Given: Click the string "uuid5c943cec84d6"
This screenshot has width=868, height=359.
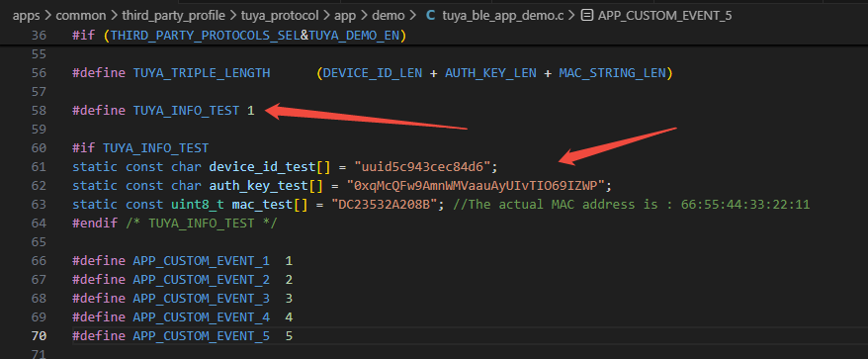Looking at the screenshot, I should coord(422,167).
